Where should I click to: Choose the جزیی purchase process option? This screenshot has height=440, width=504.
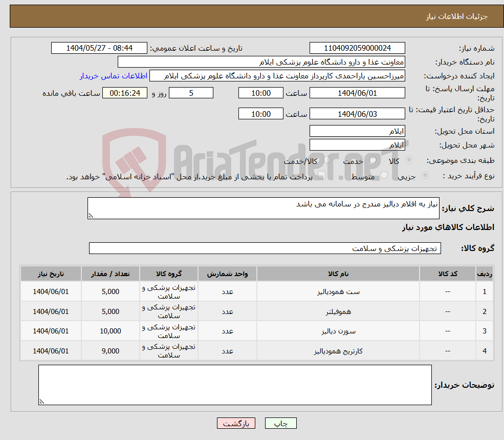click(x=424, y=175)
